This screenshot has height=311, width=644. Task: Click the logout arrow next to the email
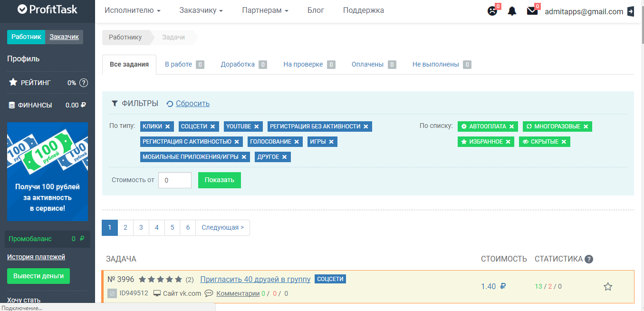click(x=631, y=10)
